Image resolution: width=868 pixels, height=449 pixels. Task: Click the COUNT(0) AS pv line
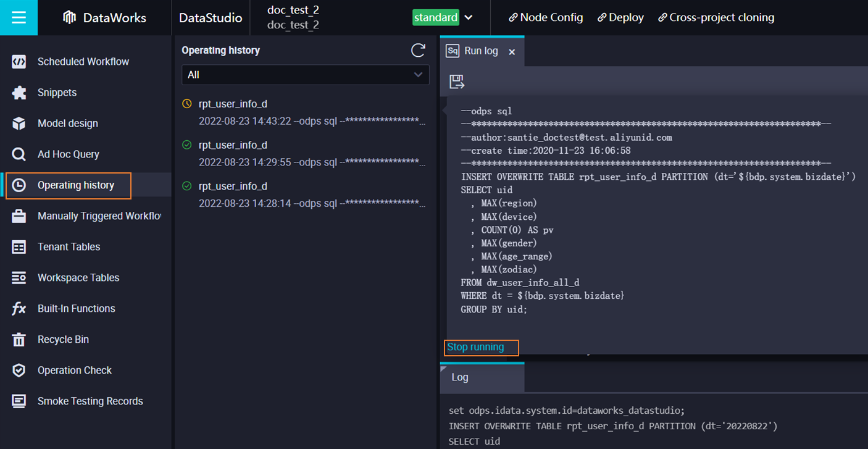(x=512, y=230)
